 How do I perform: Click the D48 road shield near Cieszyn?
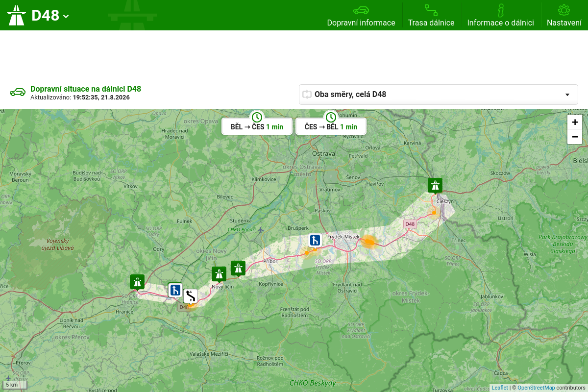pos(410,224)
